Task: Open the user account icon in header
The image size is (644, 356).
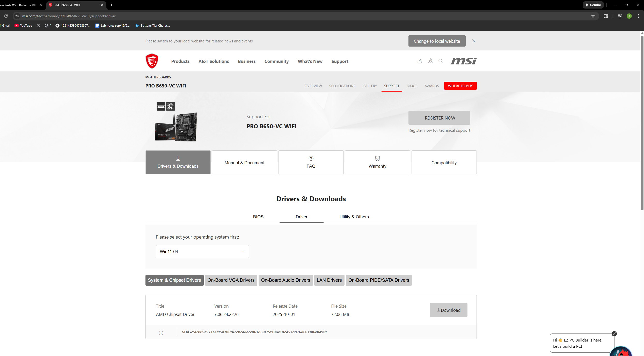Action: coord(420,61)
